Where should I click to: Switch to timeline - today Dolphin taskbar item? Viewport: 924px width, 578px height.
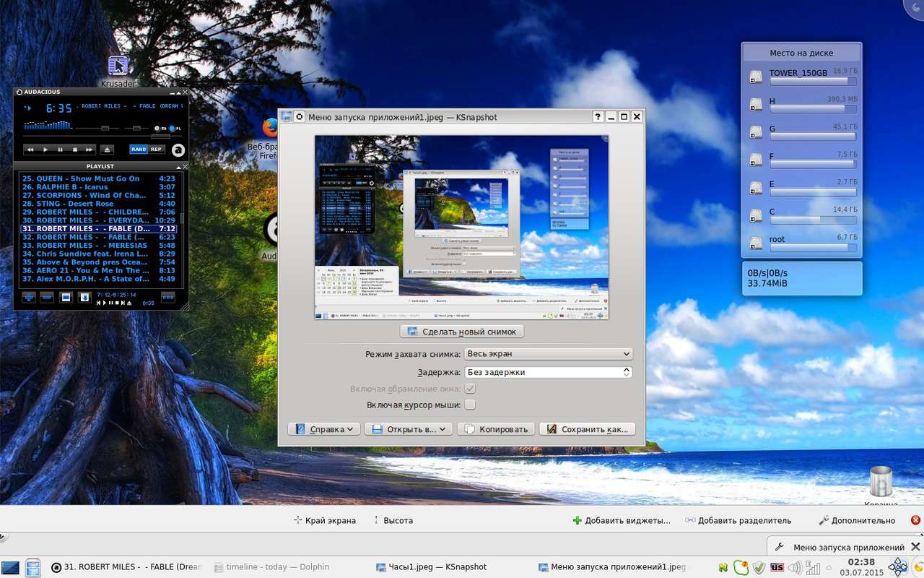pyautogui.click(x=278, y=567)
